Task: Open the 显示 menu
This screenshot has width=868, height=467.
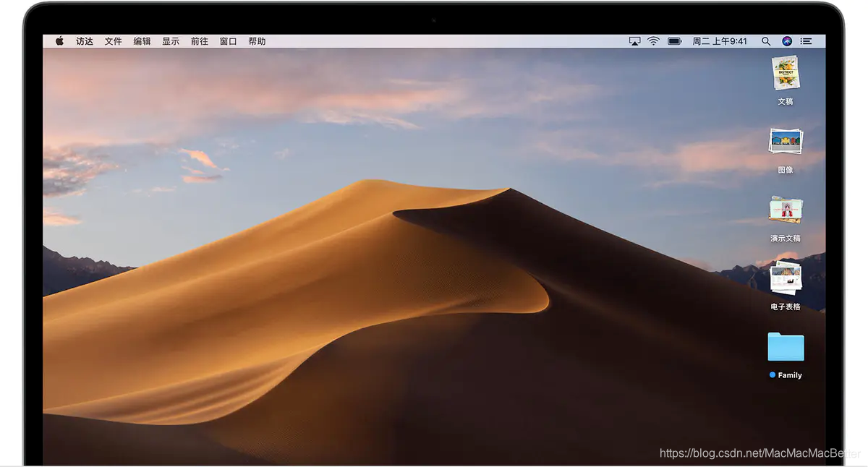Action: point(171,41)
